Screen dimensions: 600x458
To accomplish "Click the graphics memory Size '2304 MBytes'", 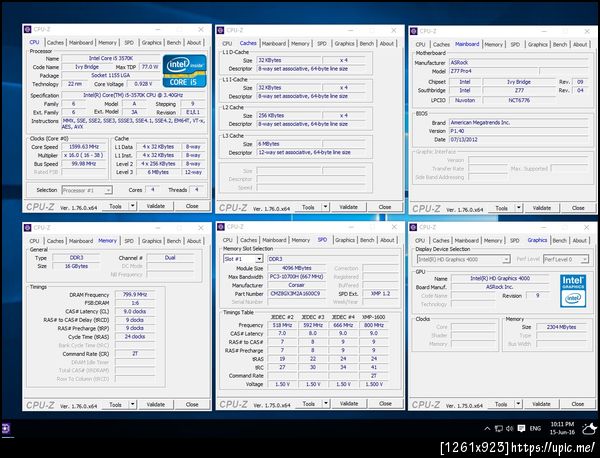I will coord(561,327).
